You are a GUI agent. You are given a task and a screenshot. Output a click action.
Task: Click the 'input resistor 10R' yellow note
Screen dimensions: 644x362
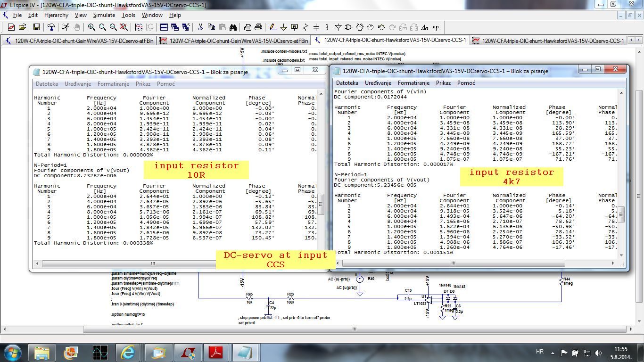[x=196, y=170]
